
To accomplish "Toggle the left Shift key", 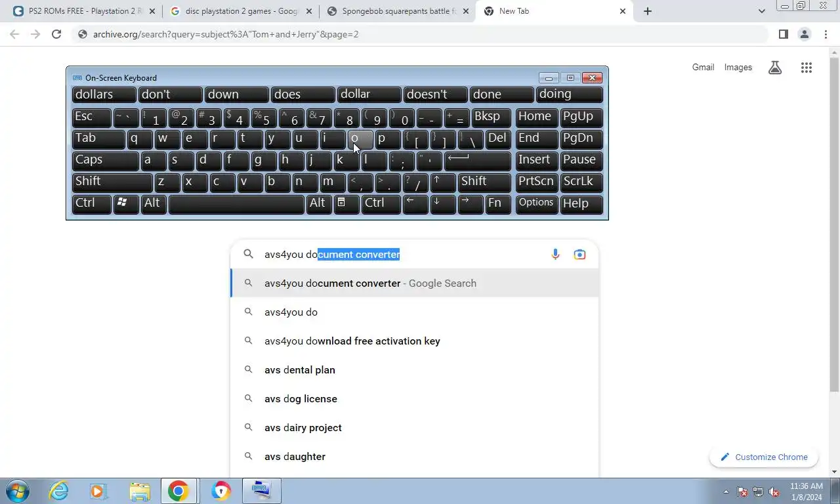I will (112, 182).
